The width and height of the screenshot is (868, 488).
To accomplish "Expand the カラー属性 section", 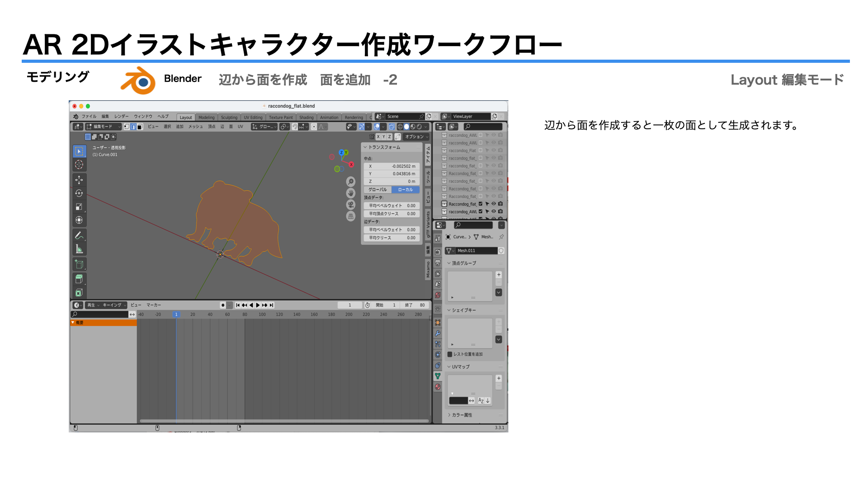I will [461, 415].
